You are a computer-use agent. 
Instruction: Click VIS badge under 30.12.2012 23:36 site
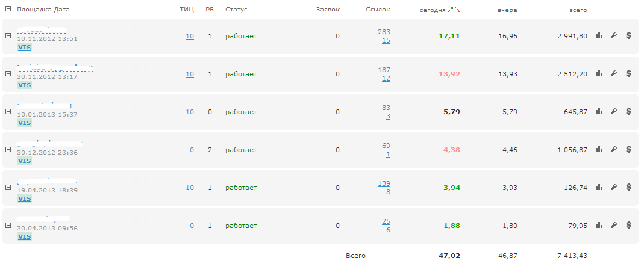24,161
